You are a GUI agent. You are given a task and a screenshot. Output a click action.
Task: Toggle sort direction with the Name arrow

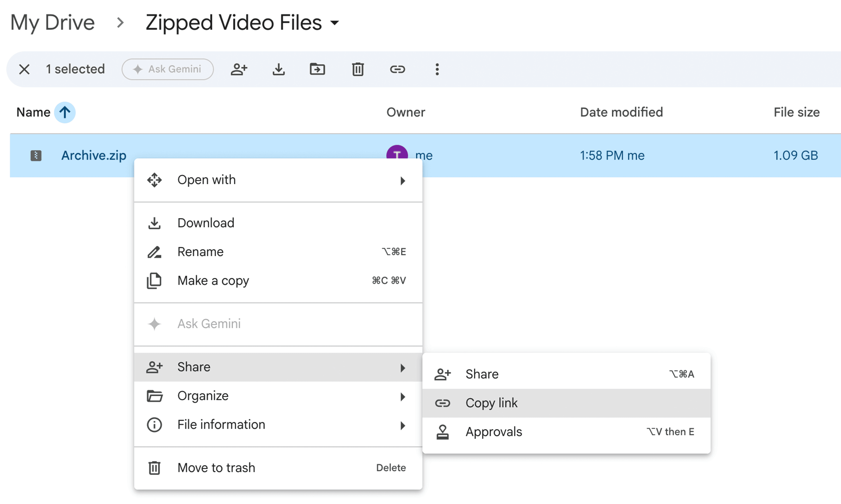[x=65, y=112]
